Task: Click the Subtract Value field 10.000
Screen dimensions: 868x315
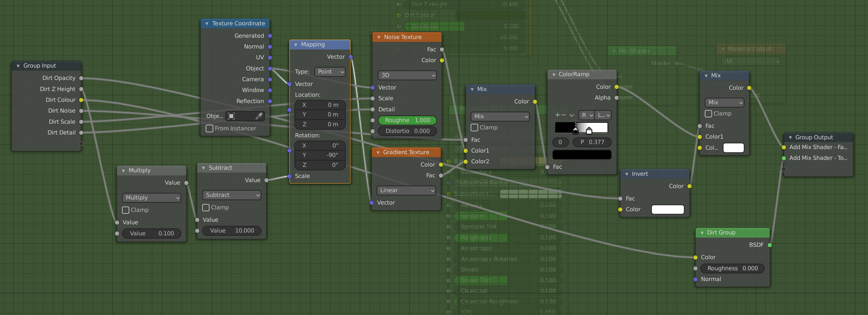Action: pyautogui.click(x=231, y=231)
